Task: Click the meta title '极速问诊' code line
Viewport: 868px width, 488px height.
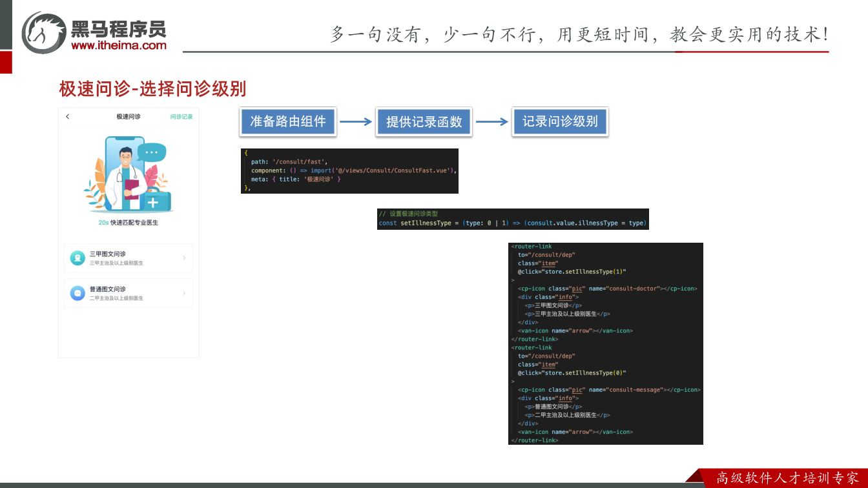Action: [296, 179]
